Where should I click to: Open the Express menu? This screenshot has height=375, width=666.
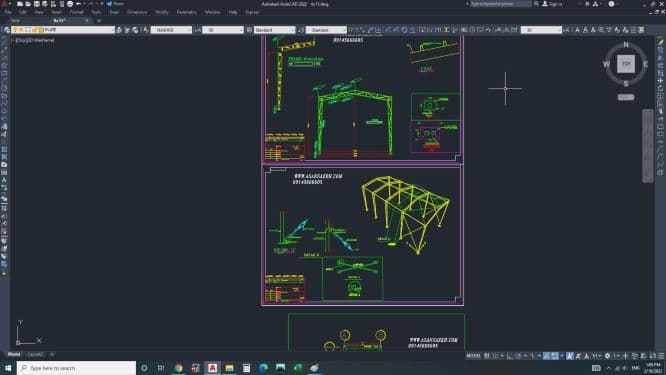(252, 12)
